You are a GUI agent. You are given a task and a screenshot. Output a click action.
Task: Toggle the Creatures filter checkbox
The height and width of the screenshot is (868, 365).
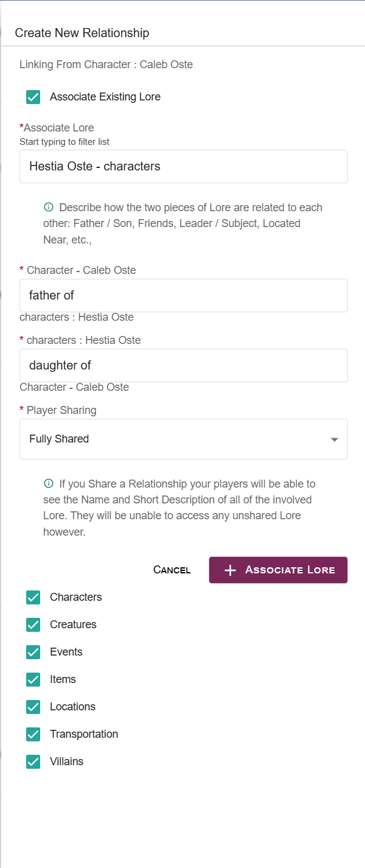33,625
